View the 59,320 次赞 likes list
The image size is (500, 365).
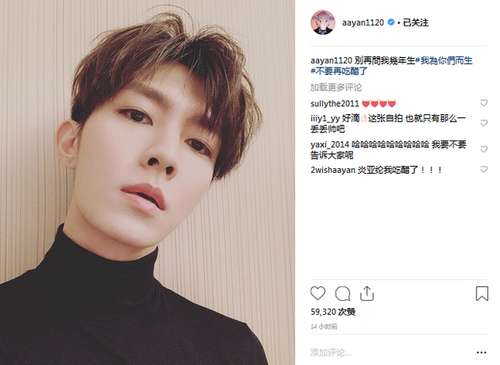pos(333,312)
